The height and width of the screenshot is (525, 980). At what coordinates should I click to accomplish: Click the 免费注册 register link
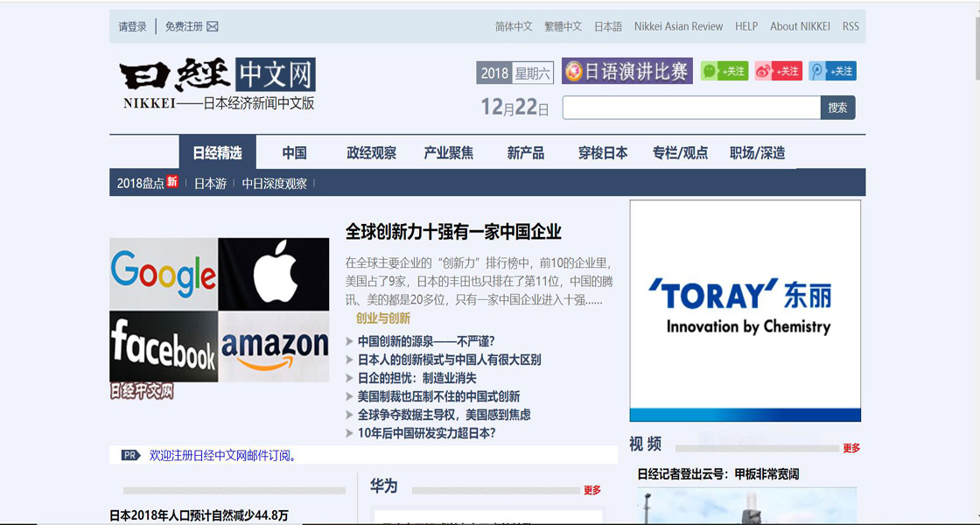(184, 27)
